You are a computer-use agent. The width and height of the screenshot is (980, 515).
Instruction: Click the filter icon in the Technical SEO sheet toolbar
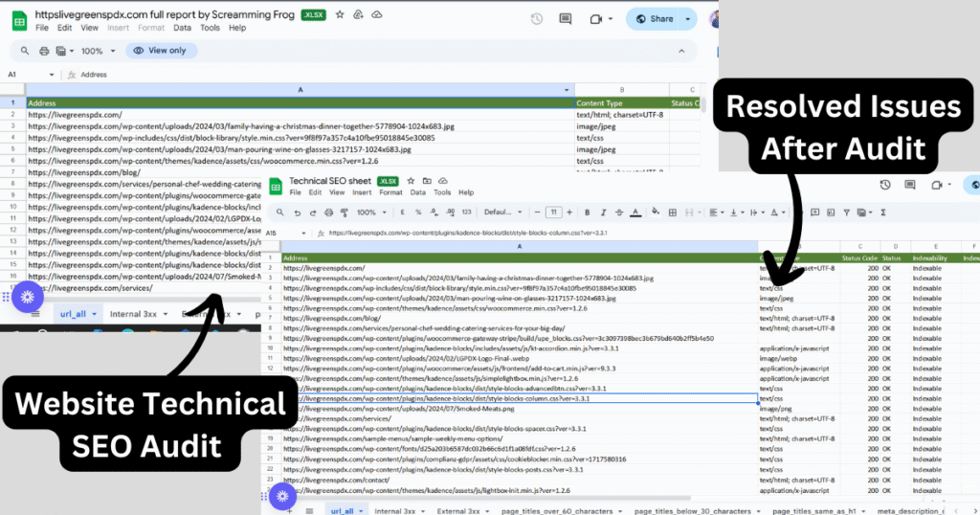tap(846, 213)
